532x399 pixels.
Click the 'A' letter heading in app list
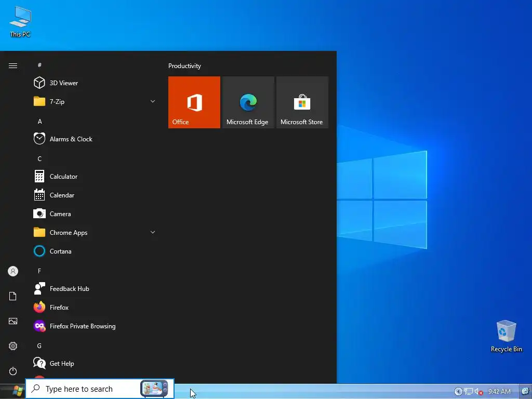[39, 122]
